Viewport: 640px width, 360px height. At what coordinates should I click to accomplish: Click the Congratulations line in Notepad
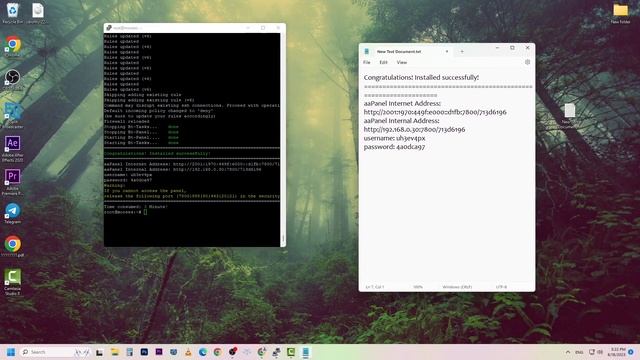421,78
